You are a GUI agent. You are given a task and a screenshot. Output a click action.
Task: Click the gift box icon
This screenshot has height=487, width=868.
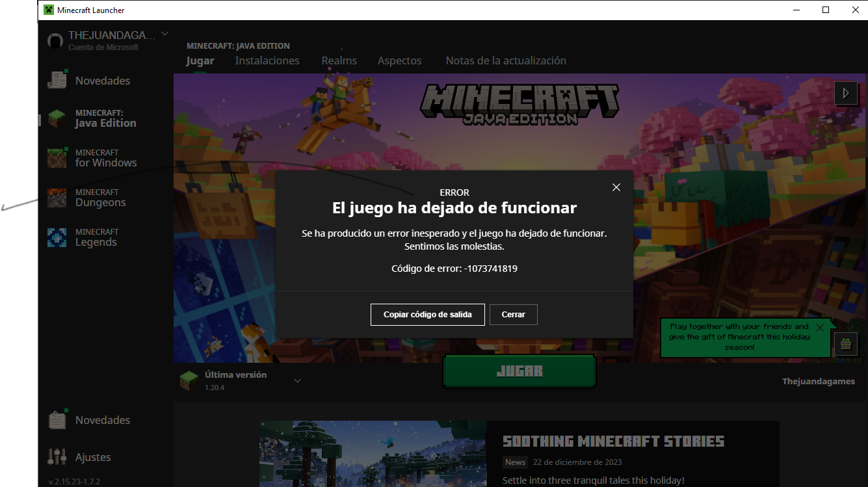845,344
